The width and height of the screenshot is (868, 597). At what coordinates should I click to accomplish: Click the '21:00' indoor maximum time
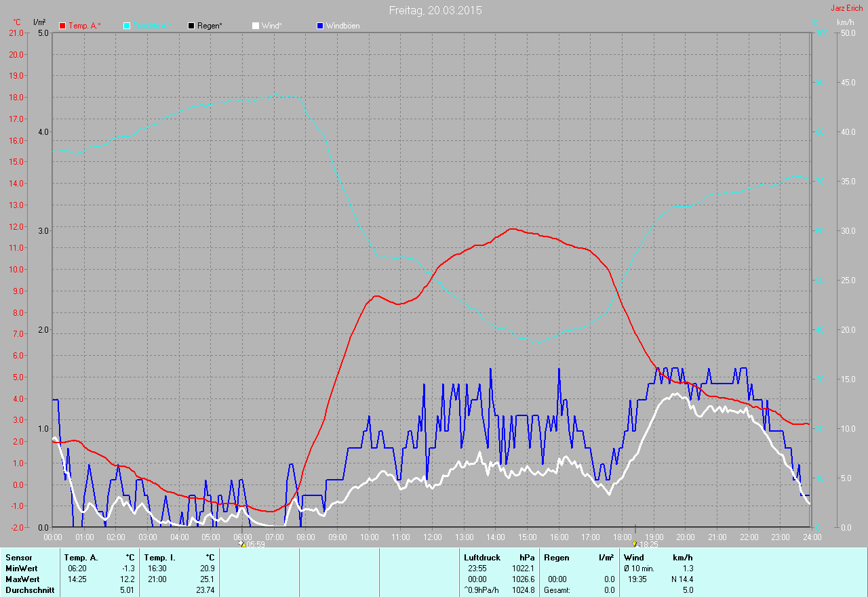[x=157, y=579]
